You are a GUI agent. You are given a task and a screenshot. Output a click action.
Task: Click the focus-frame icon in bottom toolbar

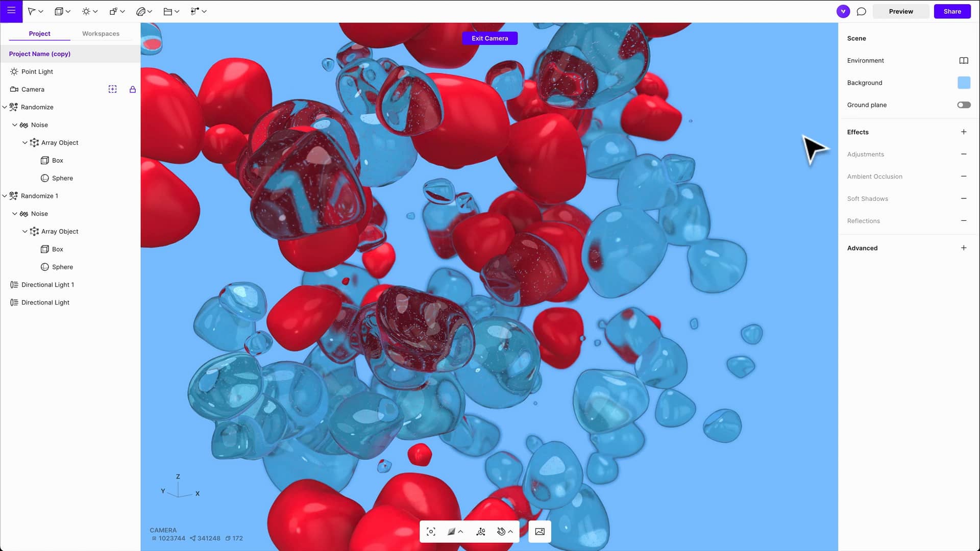431,532
